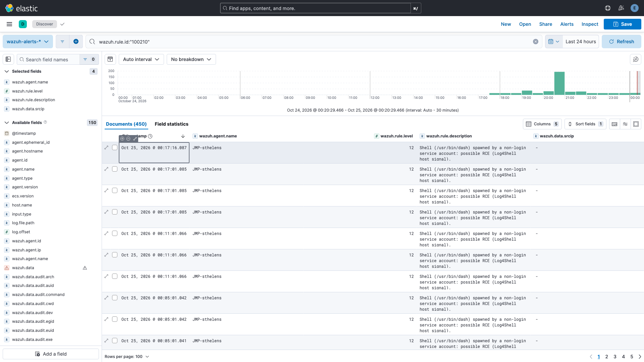The width and height of the screenshot is (644, 362).
Task: Open the Discover breadcrumb chevron menu
Action: (x=62, y=24)
